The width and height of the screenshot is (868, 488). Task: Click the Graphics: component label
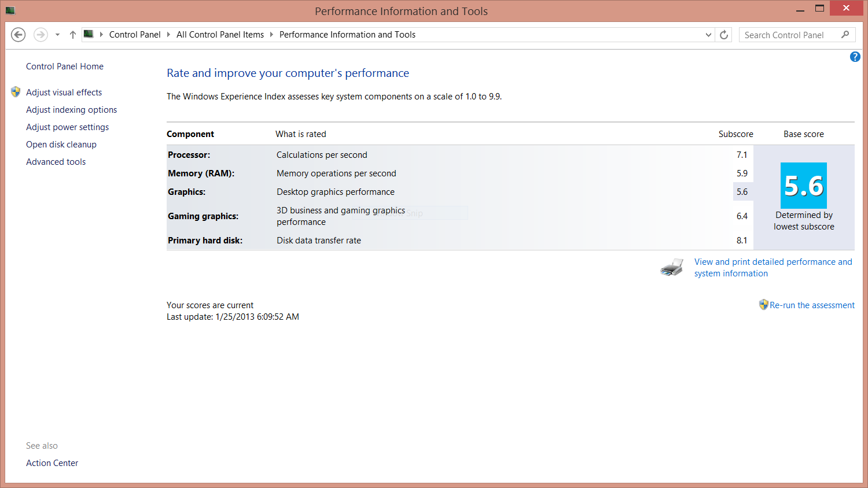(186, 192)
